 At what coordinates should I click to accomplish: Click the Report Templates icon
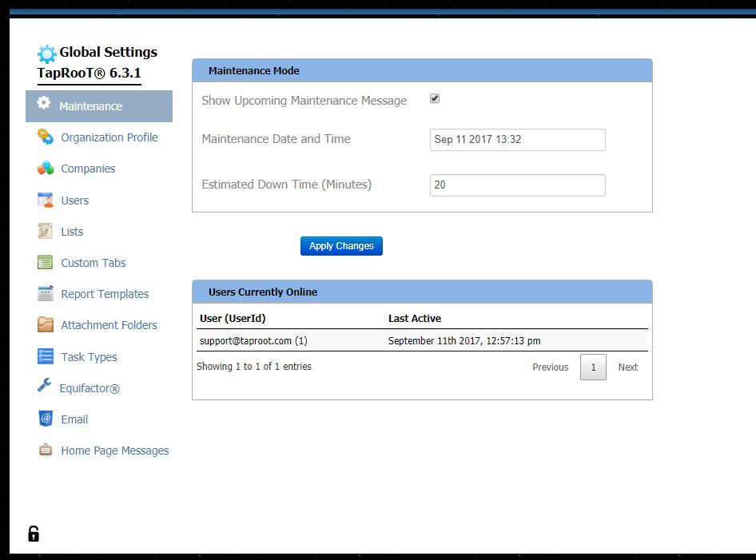pos(46,293)
